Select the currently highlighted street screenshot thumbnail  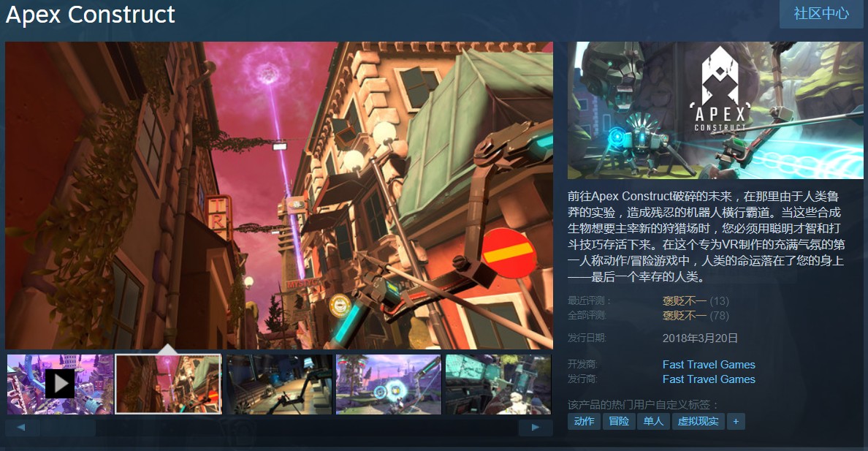tap(169, 384)
